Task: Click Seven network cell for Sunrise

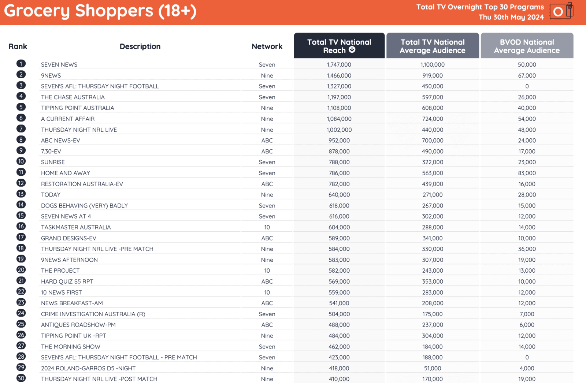Action: (x=267, y=162)
